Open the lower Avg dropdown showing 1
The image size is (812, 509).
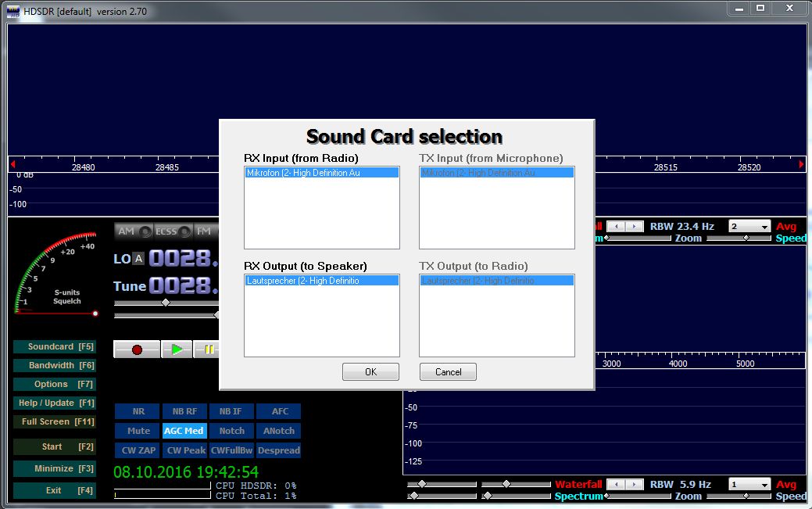[749, 485]
